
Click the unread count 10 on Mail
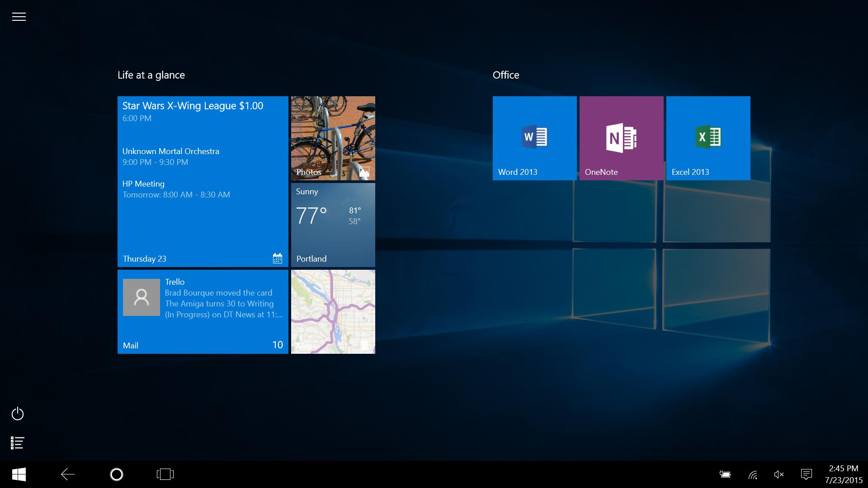(278, 345)
